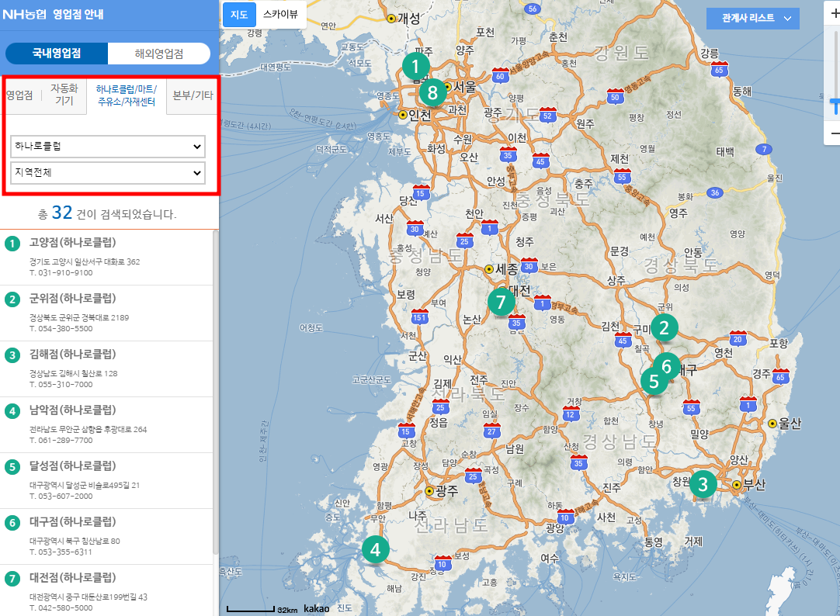Click list badge 4 beside 남악점

12,411
